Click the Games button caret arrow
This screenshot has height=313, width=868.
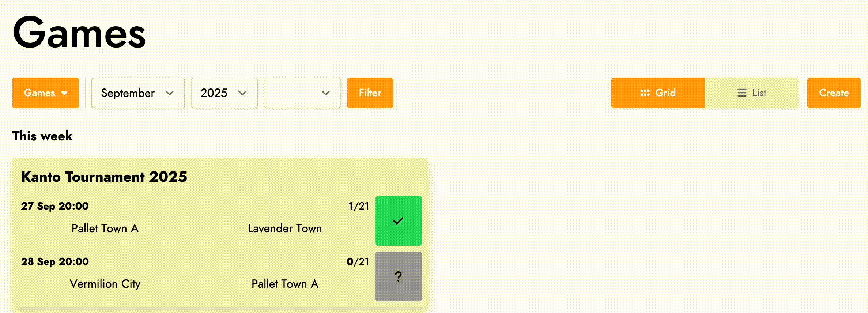click(64, 93)
